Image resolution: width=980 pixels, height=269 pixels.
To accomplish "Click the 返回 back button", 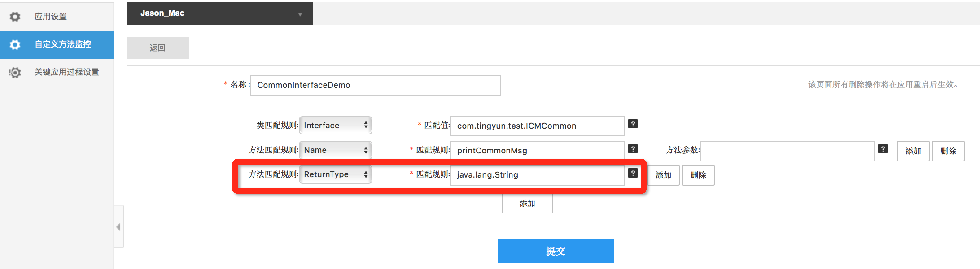I will point(157,48).
